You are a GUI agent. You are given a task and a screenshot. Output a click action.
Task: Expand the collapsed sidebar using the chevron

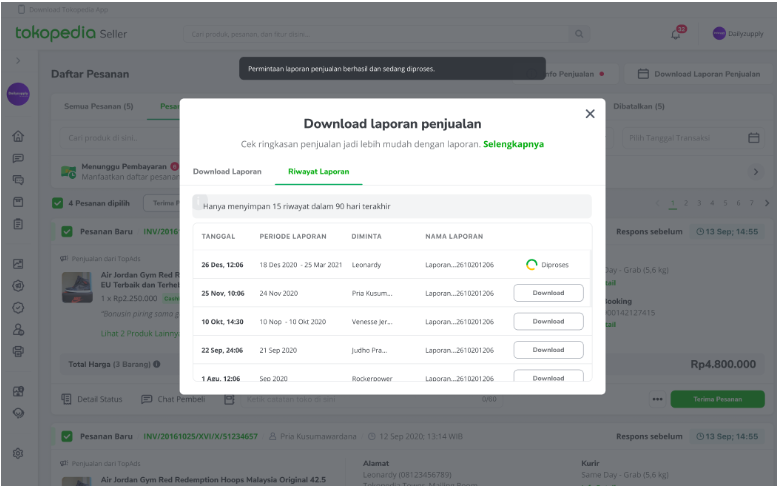pyautogui.click(x=18, y=62)
